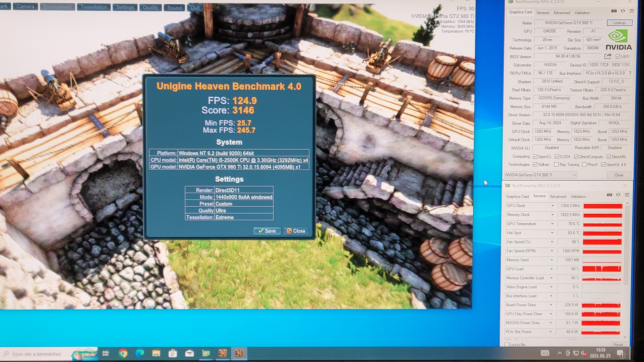
Task: Open the Tessellation menu in Heaven
Action: pyautogui.click(x=94, y=7)
